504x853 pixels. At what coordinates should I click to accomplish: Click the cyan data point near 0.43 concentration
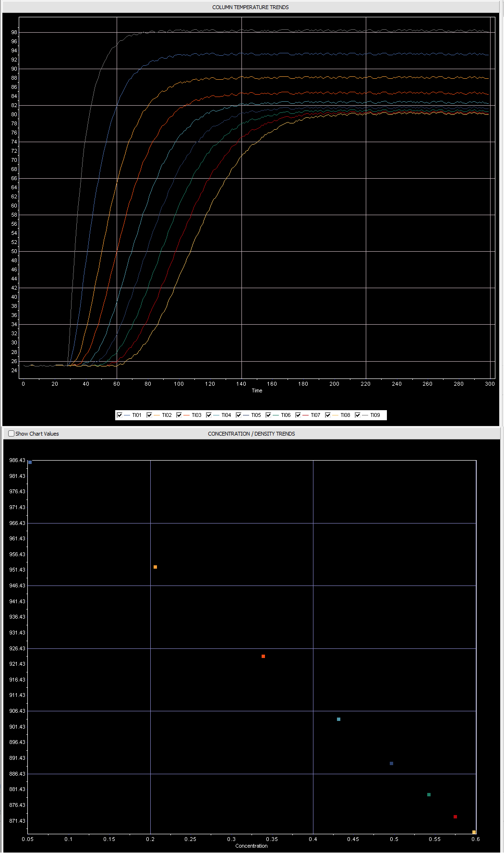pos(338,719)
